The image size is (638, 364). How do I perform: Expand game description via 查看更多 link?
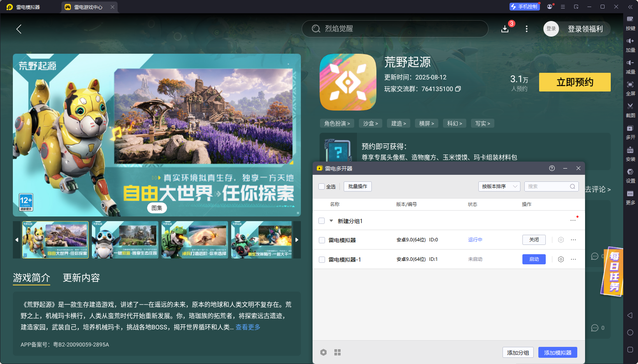[247, 327]
